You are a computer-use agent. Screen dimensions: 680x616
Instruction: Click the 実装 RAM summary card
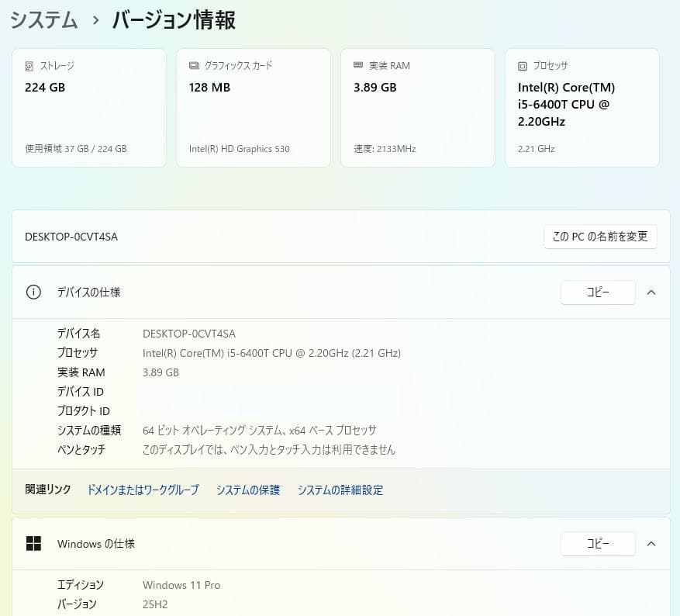(x=417, y=107)
